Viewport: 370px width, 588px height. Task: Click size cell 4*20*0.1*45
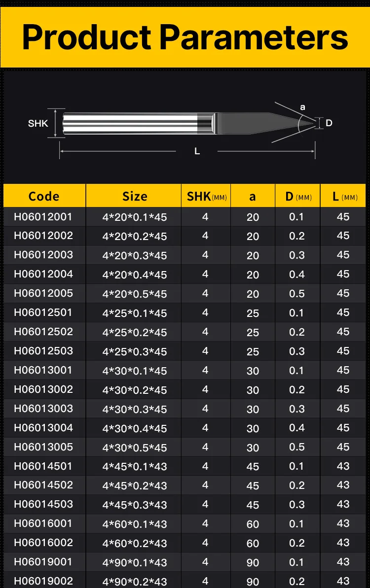[135, 217]
